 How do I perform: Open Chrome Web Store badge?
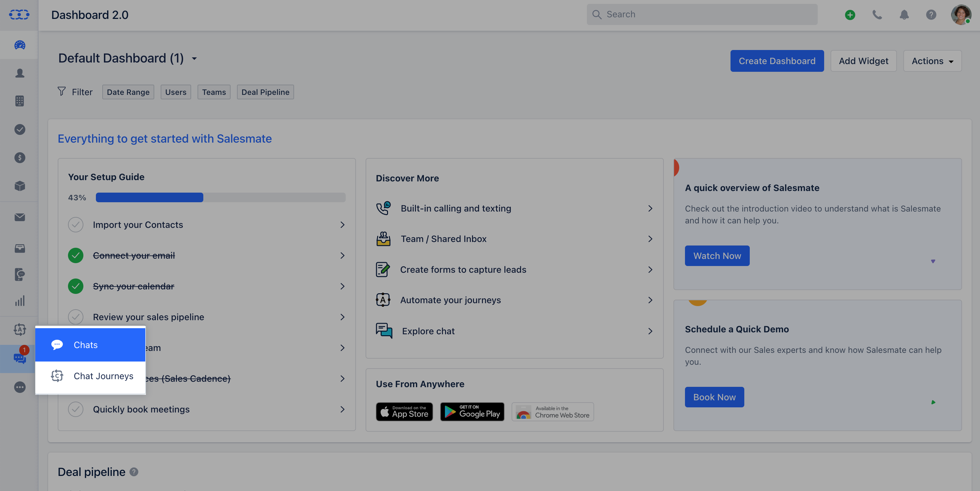(x=553, y=412)
